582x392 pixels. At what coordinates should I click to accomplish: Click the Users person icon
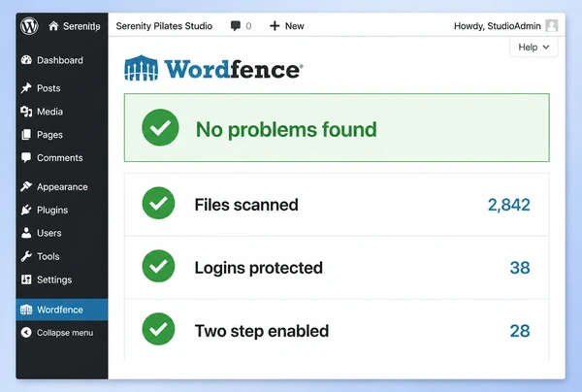click(x=26, y=233)
